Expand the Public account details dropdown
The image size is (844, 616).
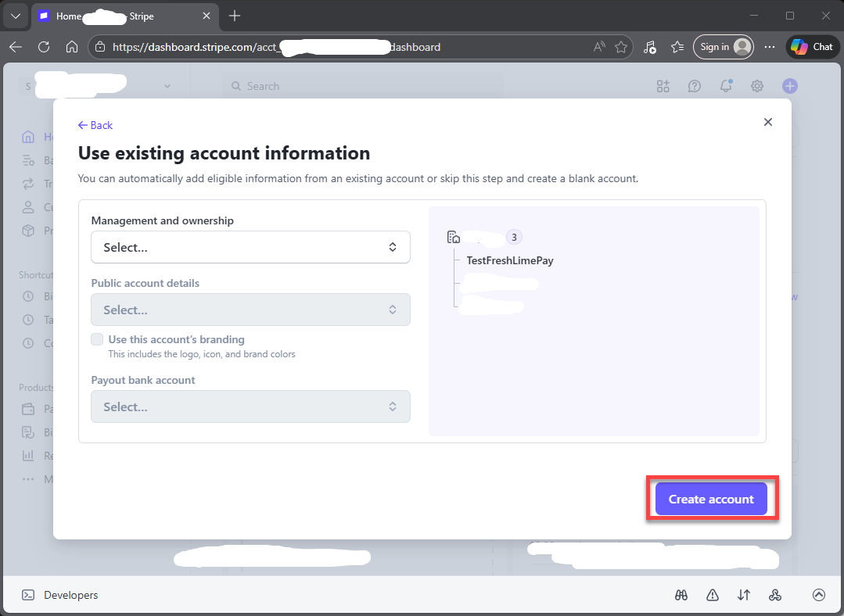click(250, 310)
